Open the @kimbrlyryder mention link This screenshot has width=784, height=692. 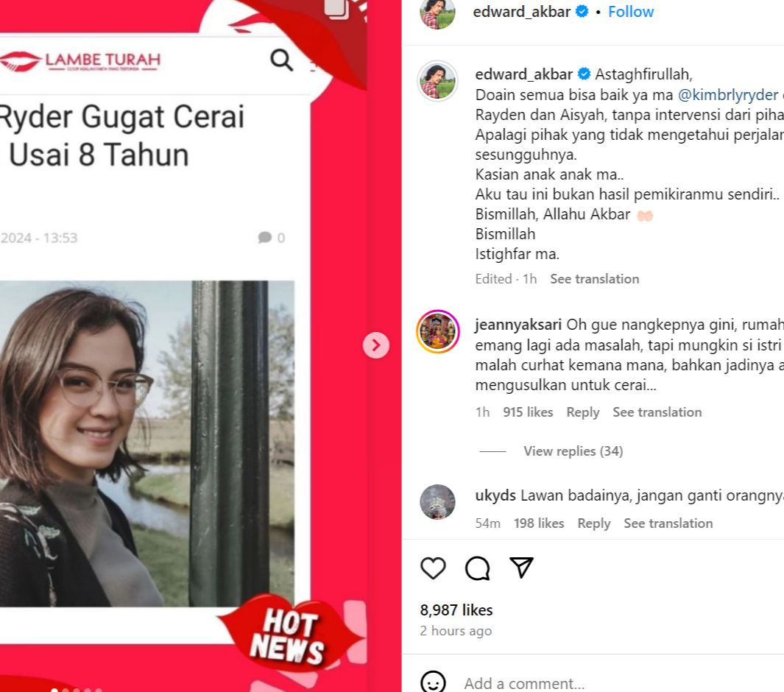[728, 94]
